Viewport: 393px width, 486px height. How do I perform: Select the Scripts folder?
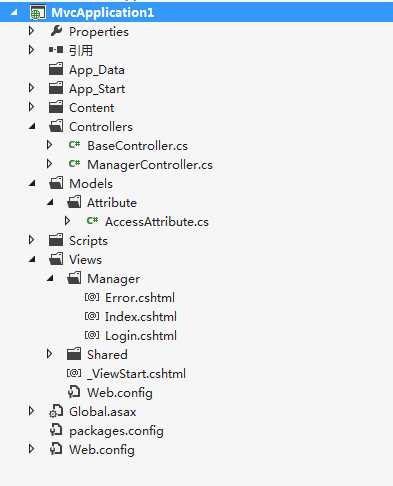(88, 240)
